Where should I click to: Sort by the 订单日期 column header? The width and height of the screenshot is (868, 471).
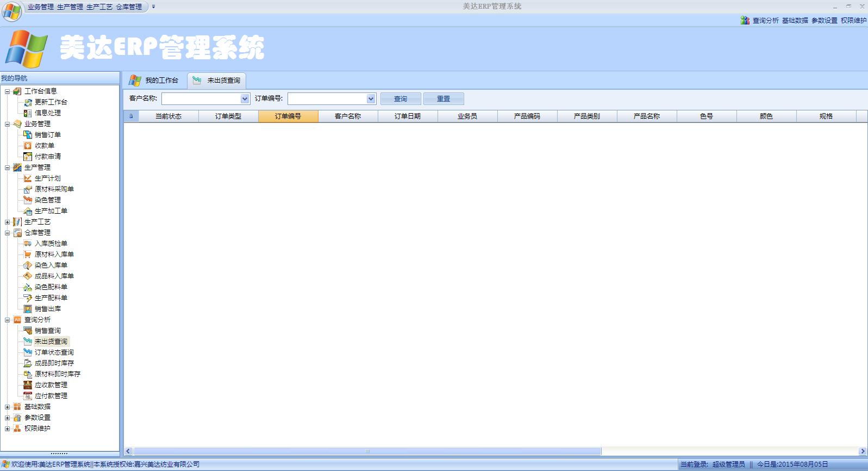pos(408,116)
